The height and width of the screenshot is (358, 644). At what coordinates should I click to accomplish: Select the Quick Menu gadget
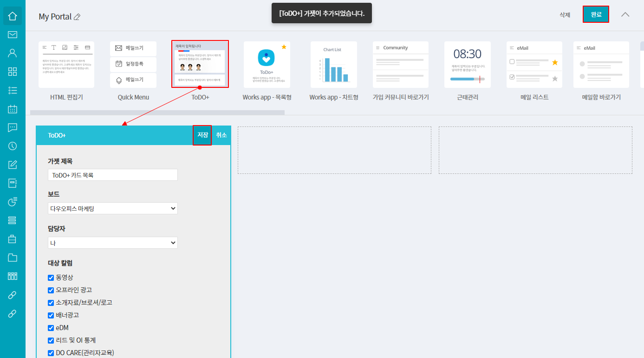coord(133,65)
